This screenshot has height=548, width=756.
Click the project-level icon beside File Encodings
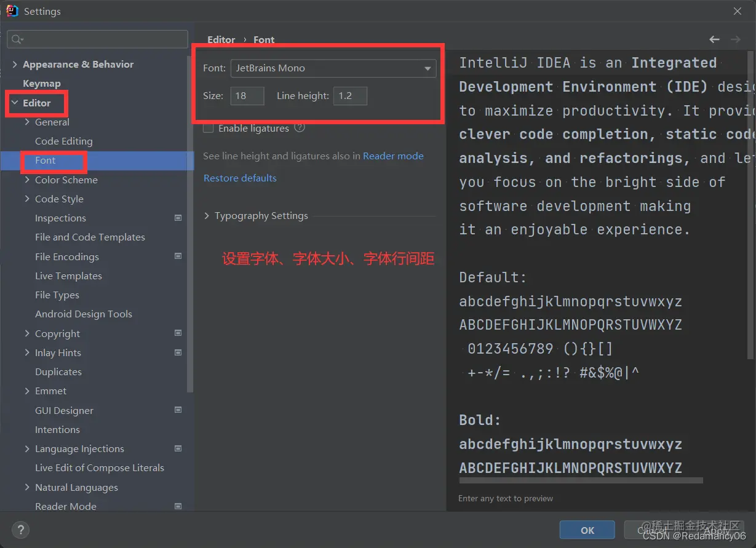pos(178,256)
